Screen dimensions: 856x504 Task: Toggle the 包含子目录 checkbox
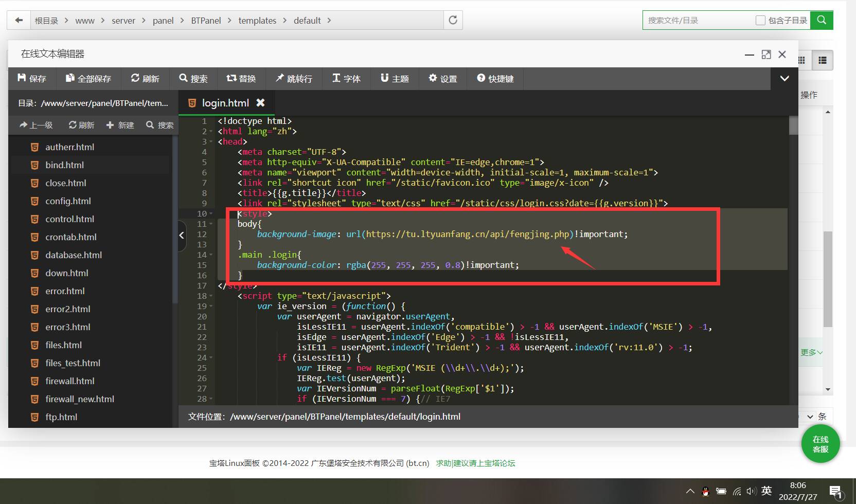point(760,20)
